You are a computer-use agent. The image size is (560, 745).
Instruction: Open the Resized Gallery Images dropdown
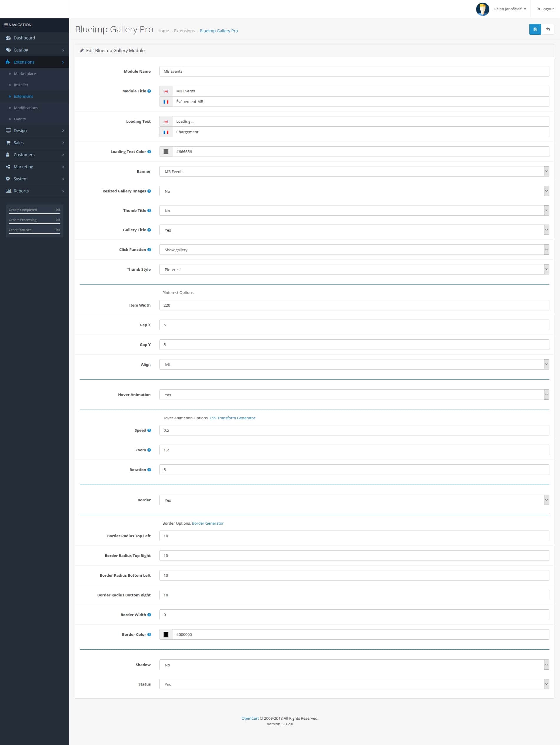pyautogui.click(x=354, y=191)
